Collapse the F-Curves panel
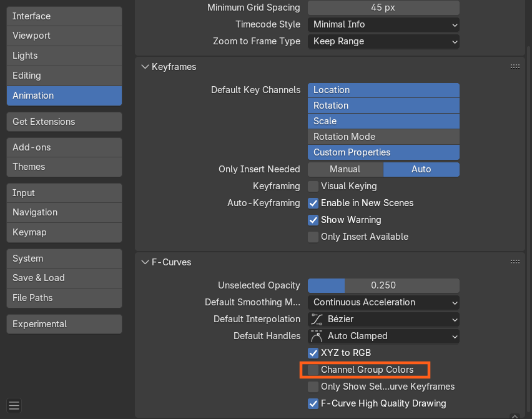 point(145,262)
